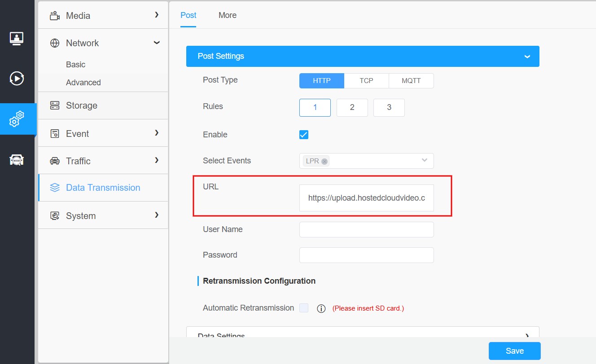This screenshot has height=364, width=596.
Task: Switch to the More tab
Action: pos(228,15)
